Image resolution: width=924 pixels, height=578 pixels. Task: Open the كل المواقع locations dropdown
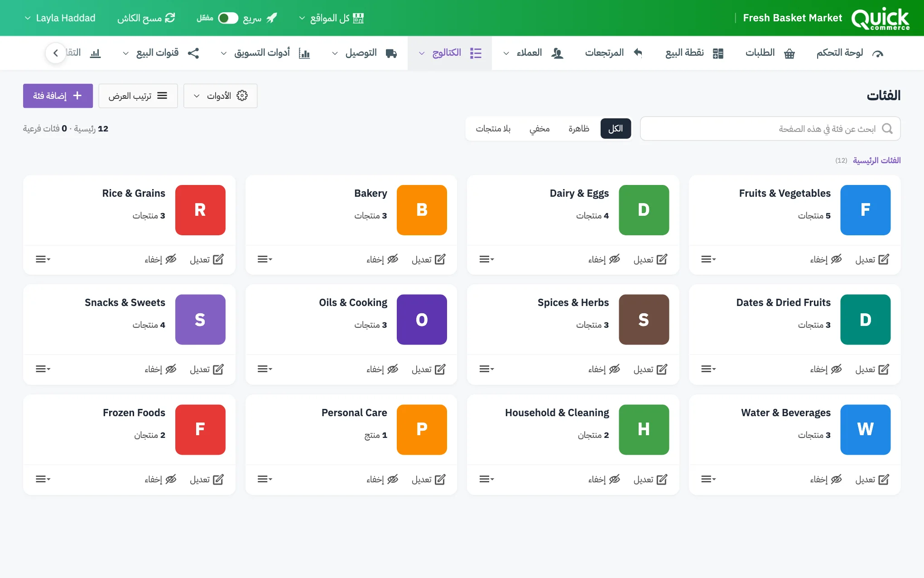point(332,18)
